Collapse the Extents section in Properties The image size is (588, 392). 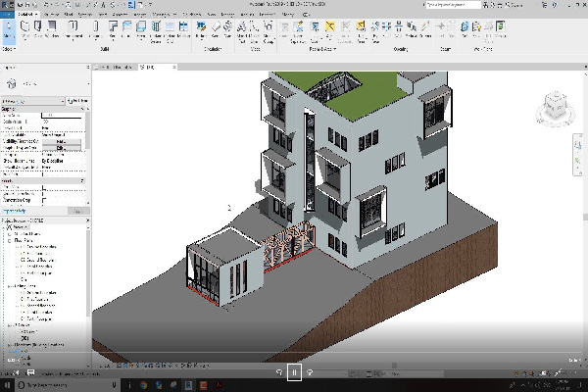82,180
